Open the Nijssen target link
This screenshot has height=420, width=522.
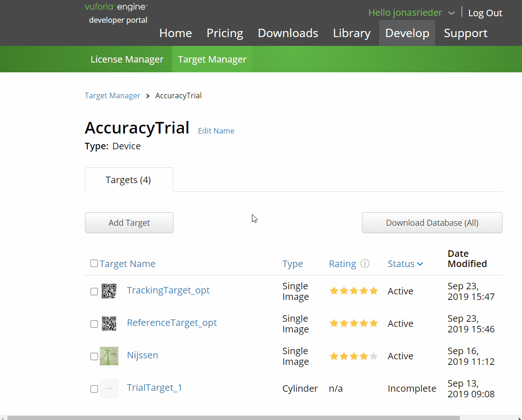142,355
